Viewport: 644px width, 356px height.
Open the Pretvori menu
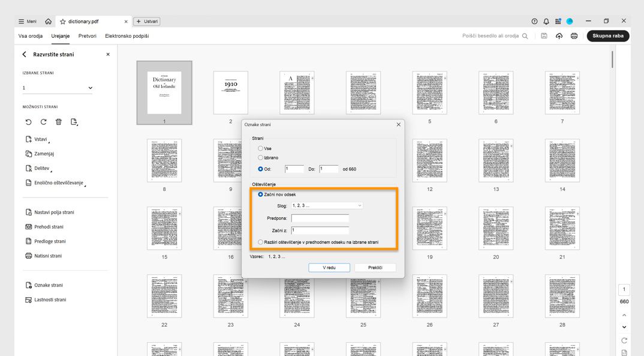pos(88,36)
